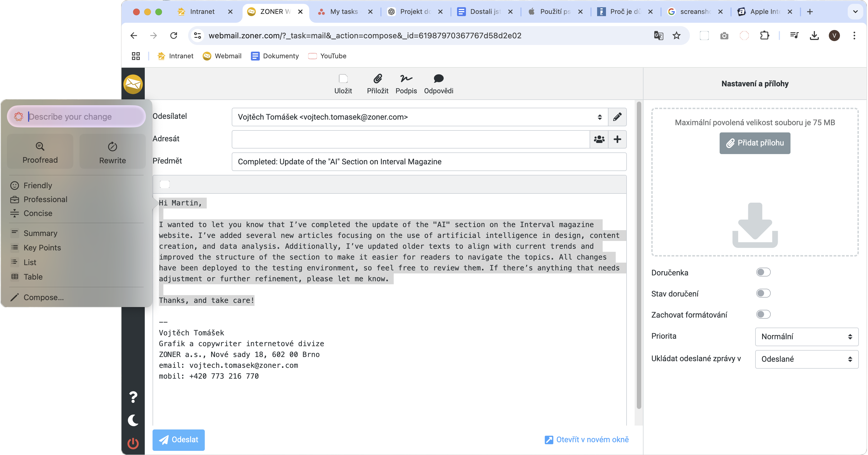868x455 pixels.
Task: Generate Key Points from the text
Action: tap(35, 248)
